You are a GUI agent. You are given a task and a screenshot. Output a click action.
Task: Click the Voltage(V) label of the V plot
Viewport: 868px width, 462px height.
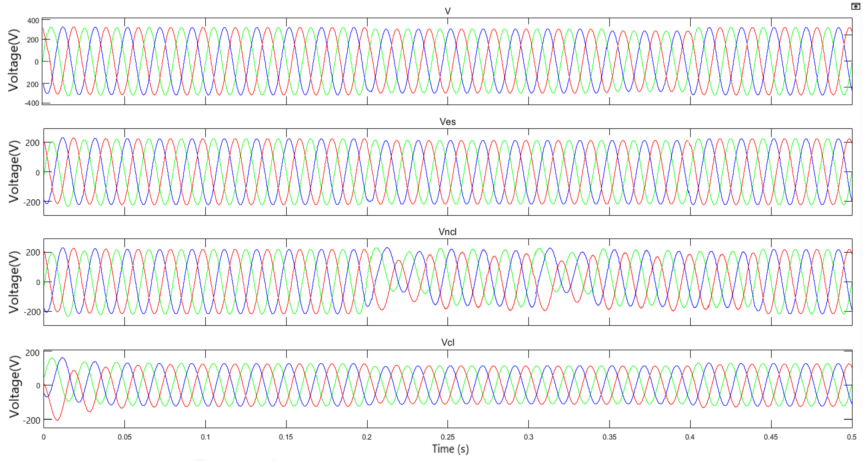14,61
